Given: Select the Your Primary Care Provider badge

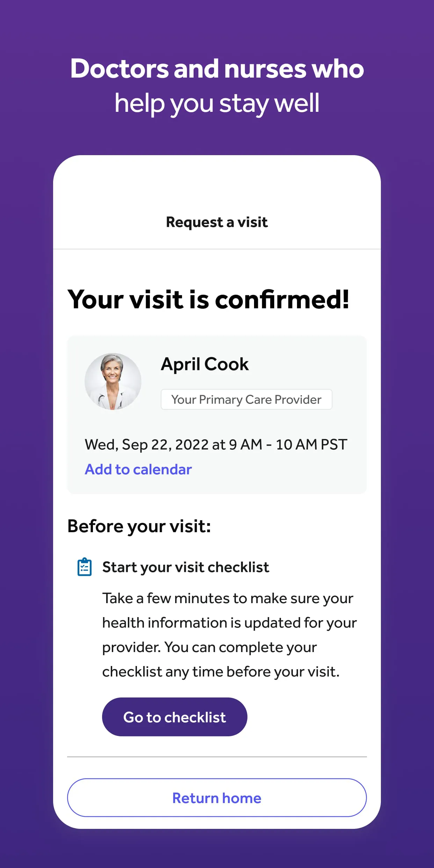Looking at the screenshot, I should coord(246,399).
